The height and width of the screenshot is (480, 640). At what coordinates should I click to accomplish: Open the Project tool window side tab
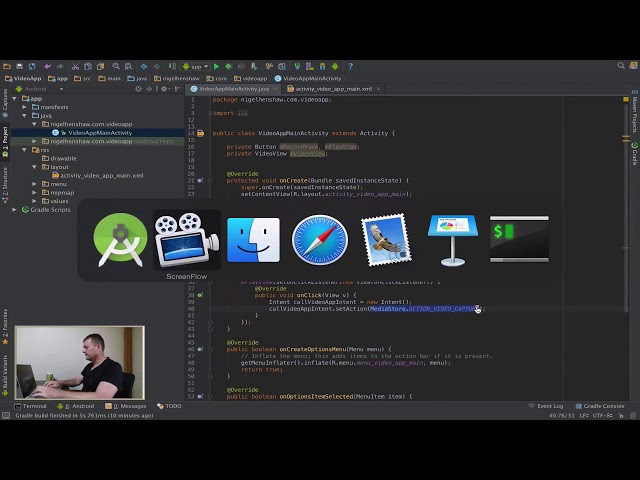click(5, 141)
